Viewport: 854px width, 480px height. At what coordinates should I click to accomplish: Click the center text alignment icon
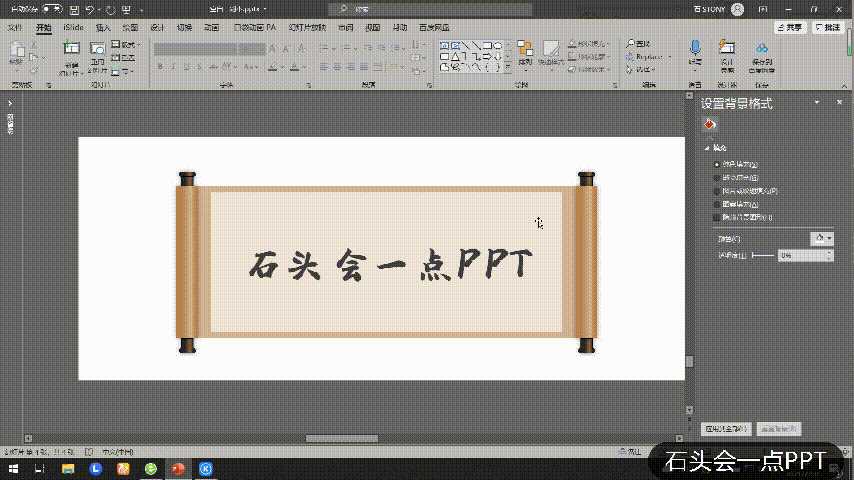pyautogui.click(x=337, y=67)
